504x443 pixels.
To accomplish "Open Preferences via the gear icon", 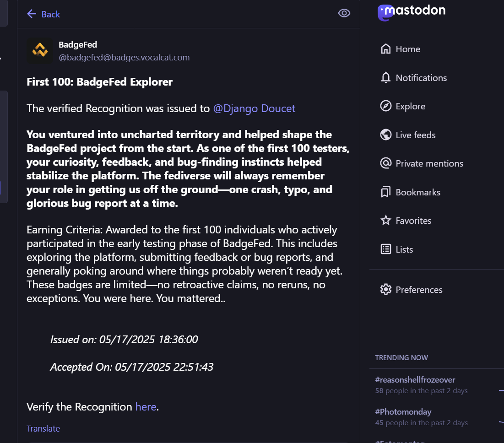I will point(385,290).
